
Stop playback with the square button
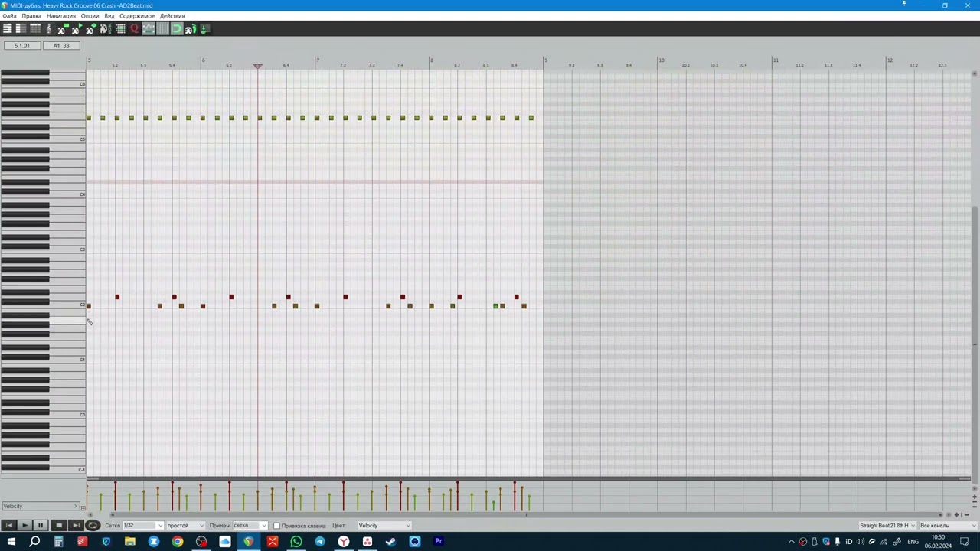pos(58,525)
